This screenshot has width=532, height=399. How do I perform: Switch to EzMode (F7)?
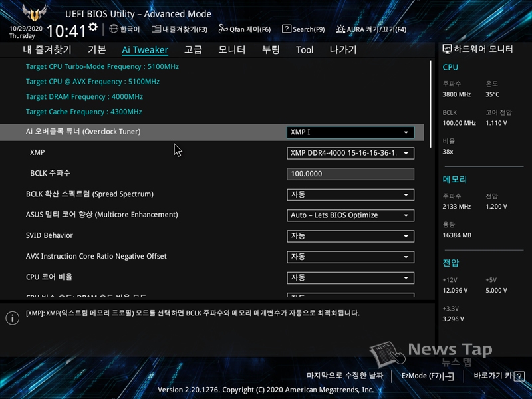pos(428,376)
